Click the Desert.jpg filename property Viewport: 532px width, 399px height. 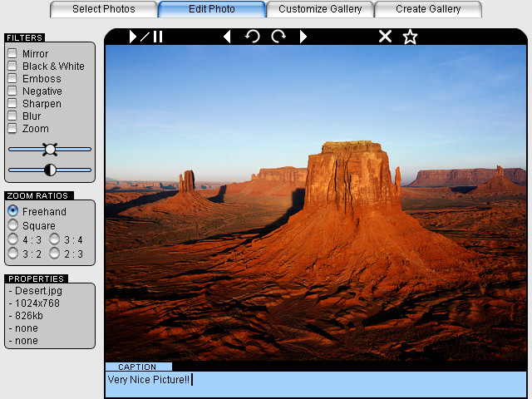click(38, 291)
